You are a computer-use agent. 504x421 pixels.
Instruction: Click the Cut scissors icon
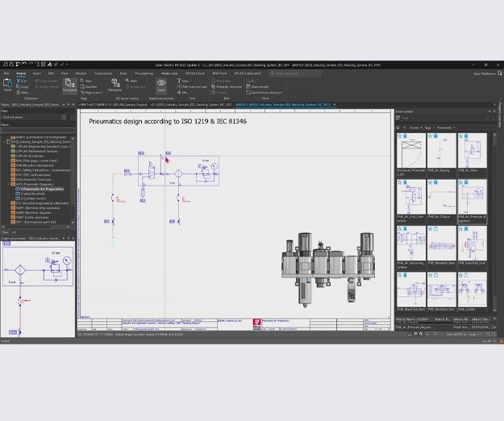[x=19, y=81]
